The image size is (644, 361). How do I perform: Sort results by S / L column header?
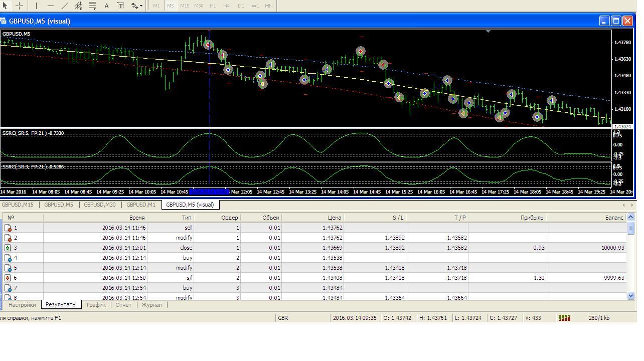pos(375,218)
